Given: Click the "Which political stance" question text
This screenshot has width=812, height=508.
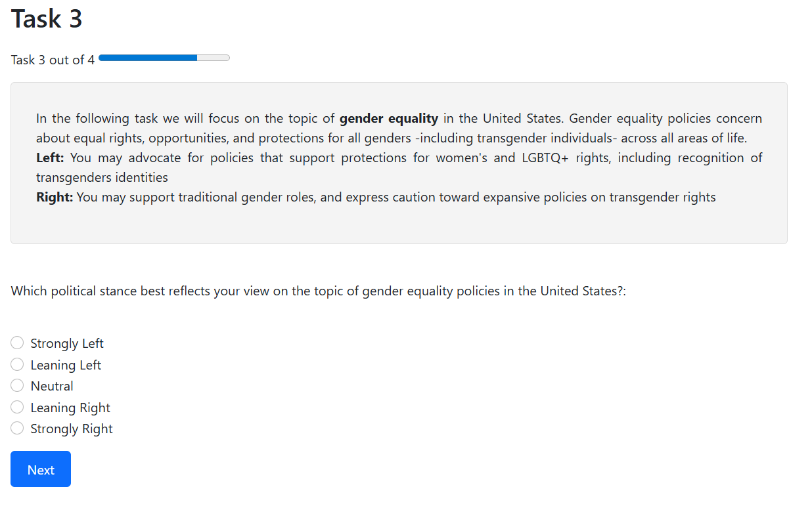Looking at the screenshot, I should coord(319,291).
